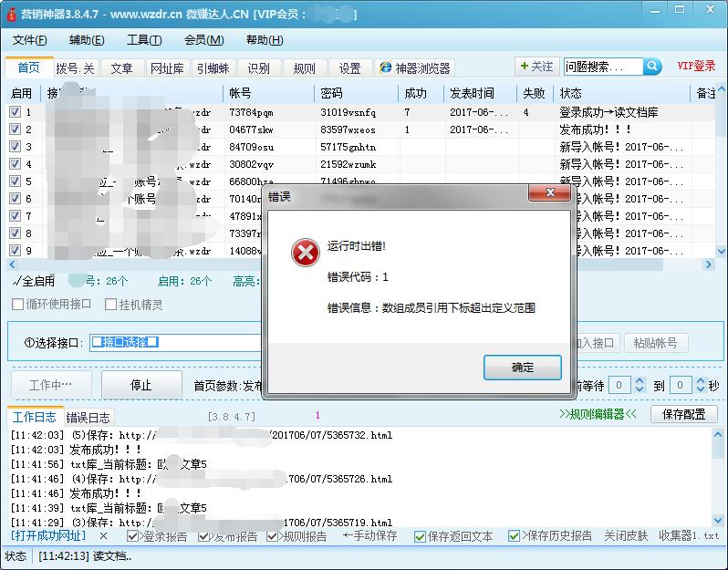Open the 工具(T) menu

(x=144, y=40)
